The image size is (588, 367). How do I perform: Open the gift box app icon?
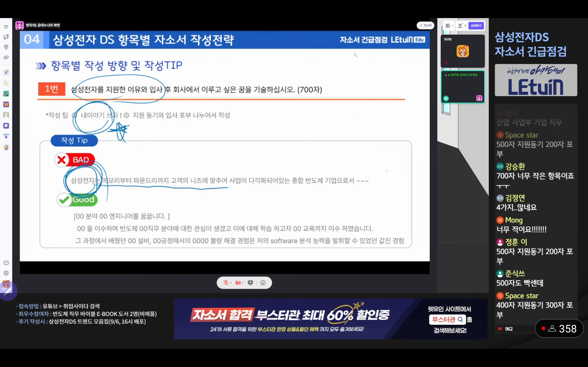(x=6, y=104)
